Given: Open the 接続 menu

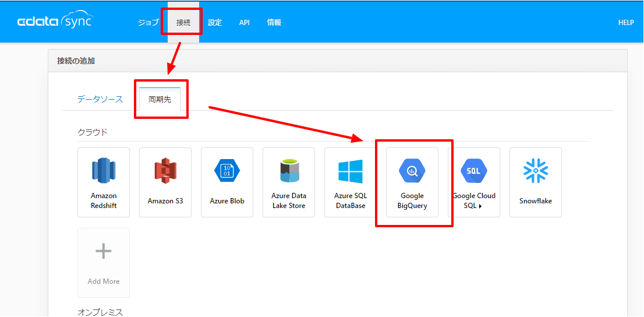Looking at the screenshot, I should point(183,23).
